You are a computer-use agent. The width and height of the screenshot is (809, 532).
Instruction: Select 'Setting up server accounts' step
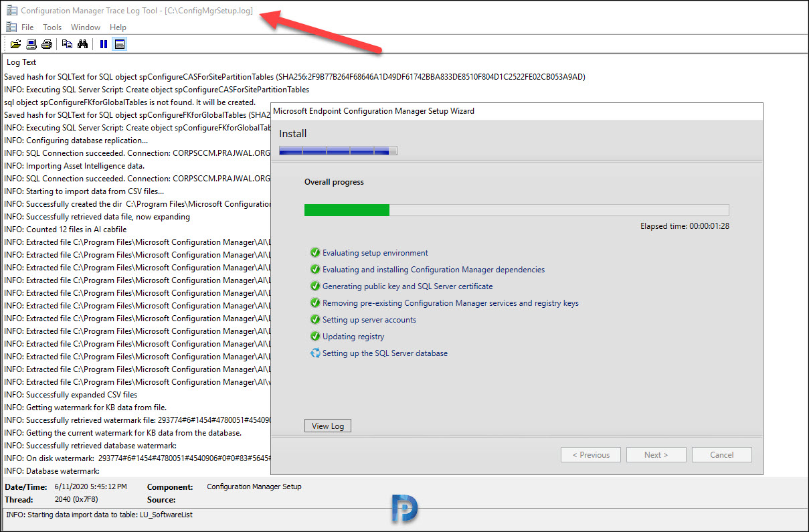point(369,320)
